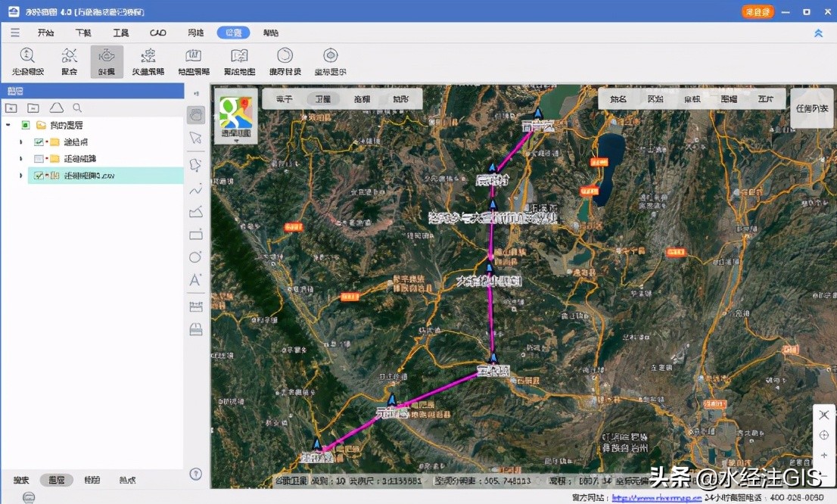
Task: Open the 开始 menu tab
Action: click(x=46, y=33)
